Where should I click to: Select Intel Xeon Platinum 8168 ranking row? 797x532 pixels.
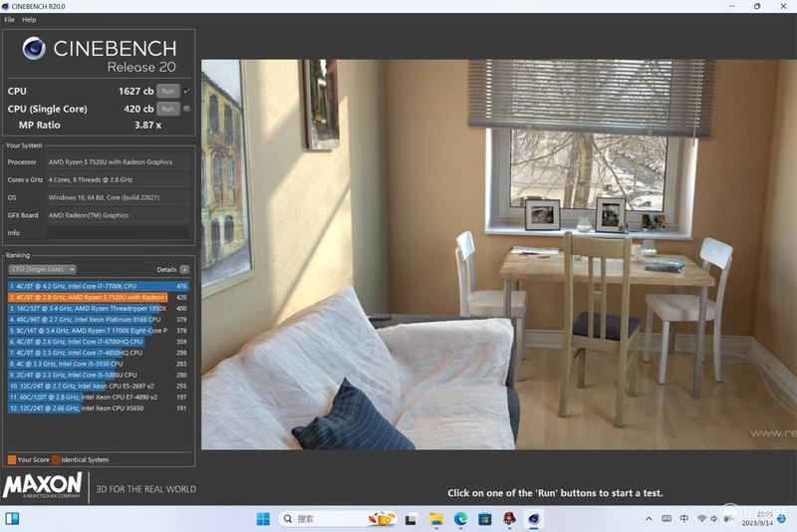coord(99,320)
